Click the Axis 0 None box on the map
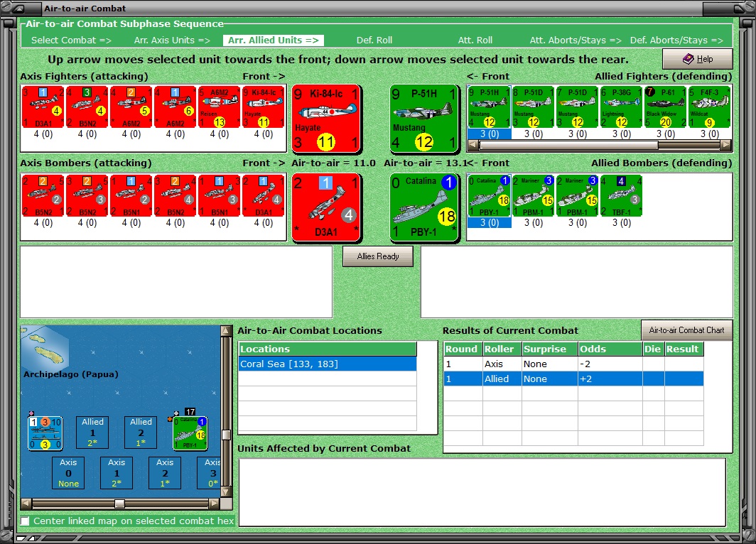756x544 pixels. 68,473
